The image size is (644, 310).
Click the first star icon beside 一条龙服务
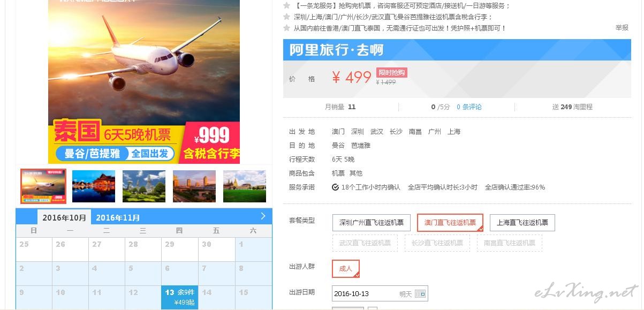point(286,5)
